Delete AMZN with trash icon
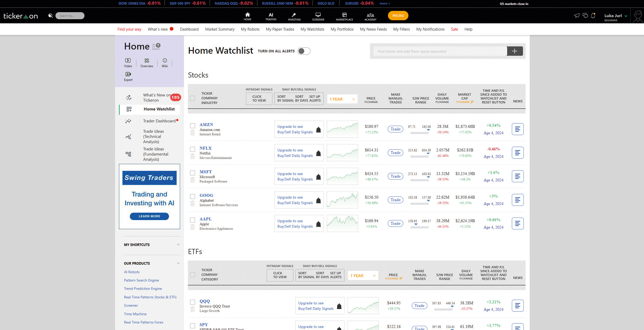644x330 pixels. [x=192, y=133]
